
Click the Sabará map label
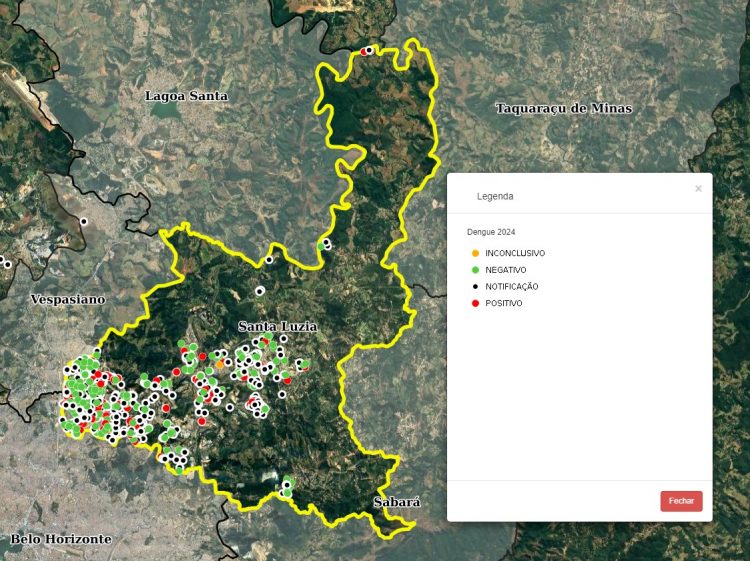(396, 502)
